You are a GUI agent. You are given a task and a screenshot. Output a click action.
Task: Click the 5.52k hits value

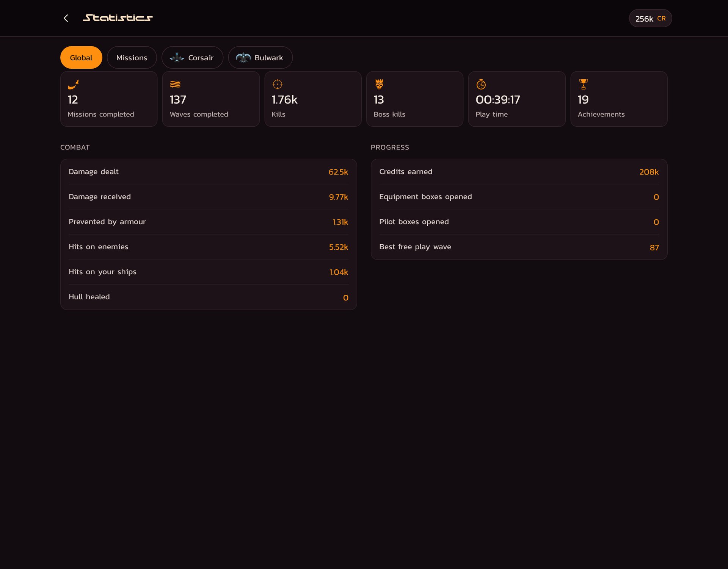coord(339,247)
